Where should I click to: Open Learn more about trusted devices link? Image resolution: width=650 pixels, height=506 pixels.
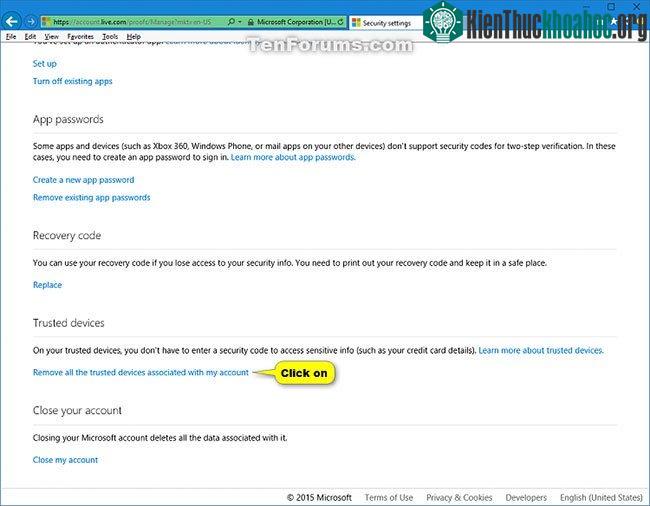click(x=541, y=350)
